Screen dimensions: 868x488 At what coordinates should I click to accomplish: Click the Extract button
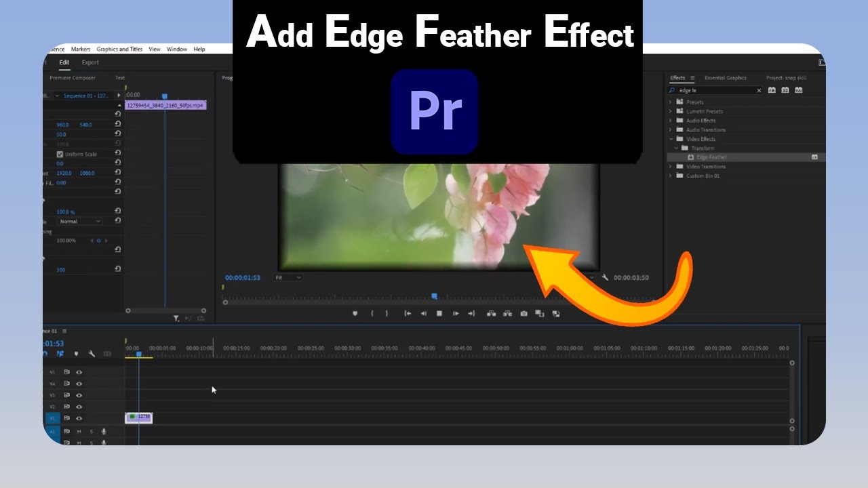coord(507,313)
